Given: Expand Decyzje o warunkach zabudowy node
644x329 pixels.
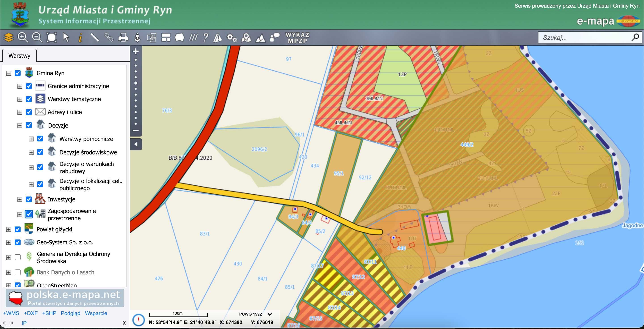Looking at the screenshot, I should tap(31, 167).
